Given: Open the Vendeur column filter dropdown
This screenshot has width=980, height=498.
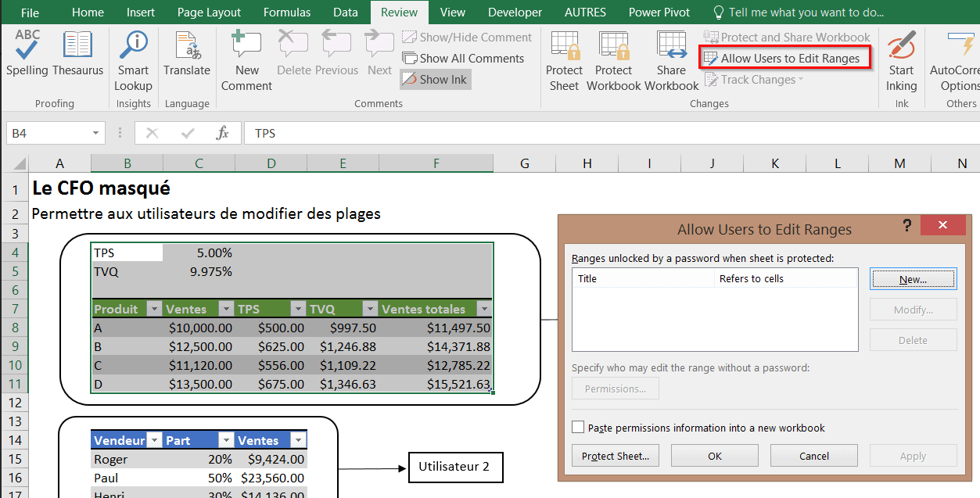Looking at the screenshot, I should coord(154,440).
